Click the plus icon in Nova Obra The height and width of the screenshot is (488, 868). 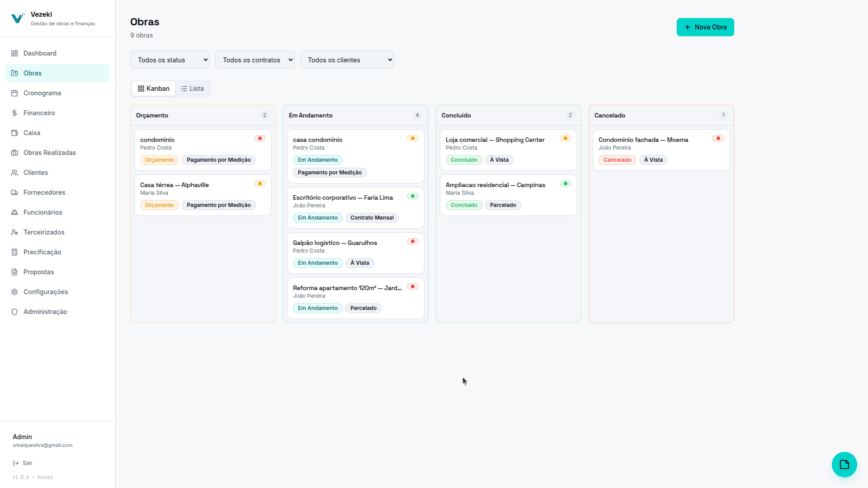[x=688, y=27]
